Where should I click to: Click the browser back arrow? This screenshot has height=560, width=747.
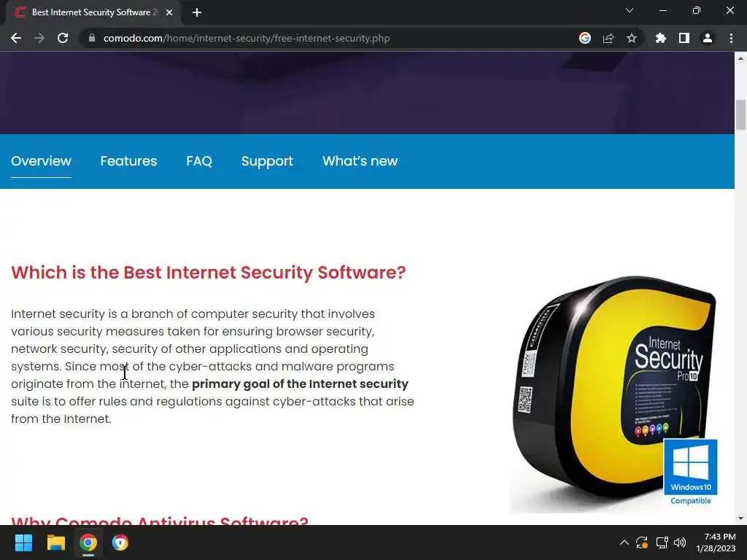16,38
